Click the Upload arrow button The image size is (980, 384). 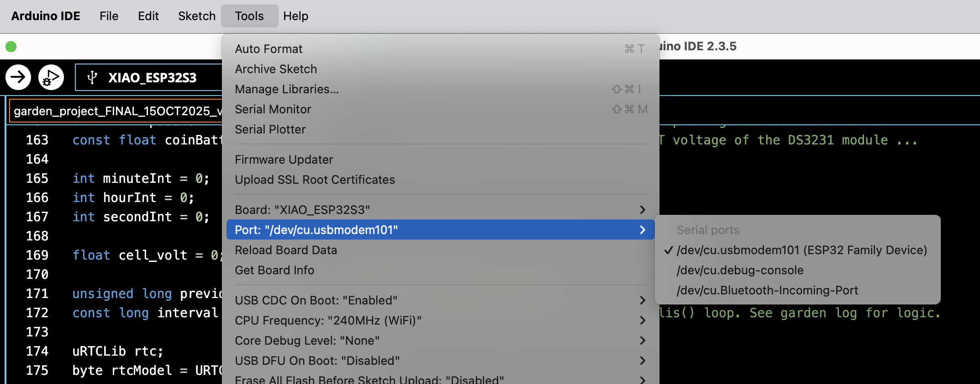(x=18, y=77)
